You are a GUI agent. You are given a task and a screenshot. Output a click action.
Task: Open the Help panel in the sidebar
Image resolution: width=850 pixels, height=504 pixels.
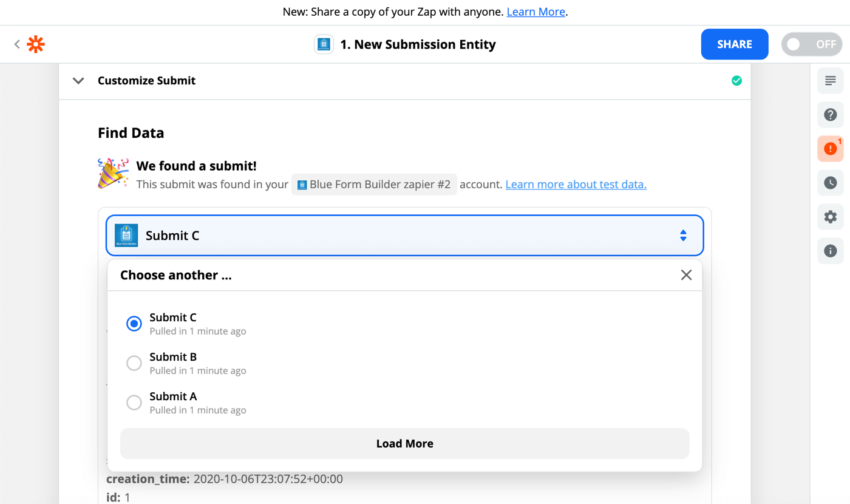pos(830,114)
